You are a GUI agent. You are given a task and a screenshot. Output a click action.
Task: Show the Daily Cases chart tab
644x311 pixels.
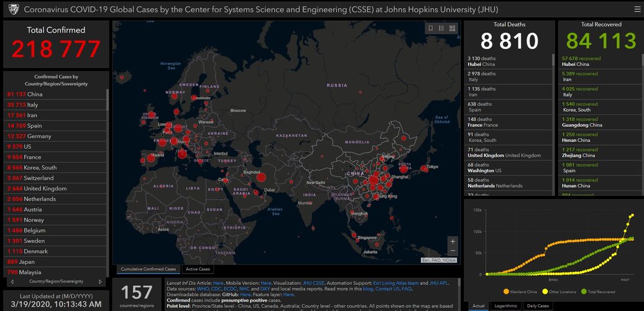coord(538,306)
